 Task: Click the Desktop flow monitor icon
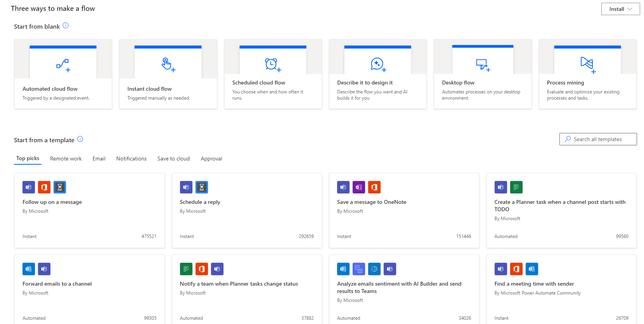pyautogui.click(x=483, y=65)
